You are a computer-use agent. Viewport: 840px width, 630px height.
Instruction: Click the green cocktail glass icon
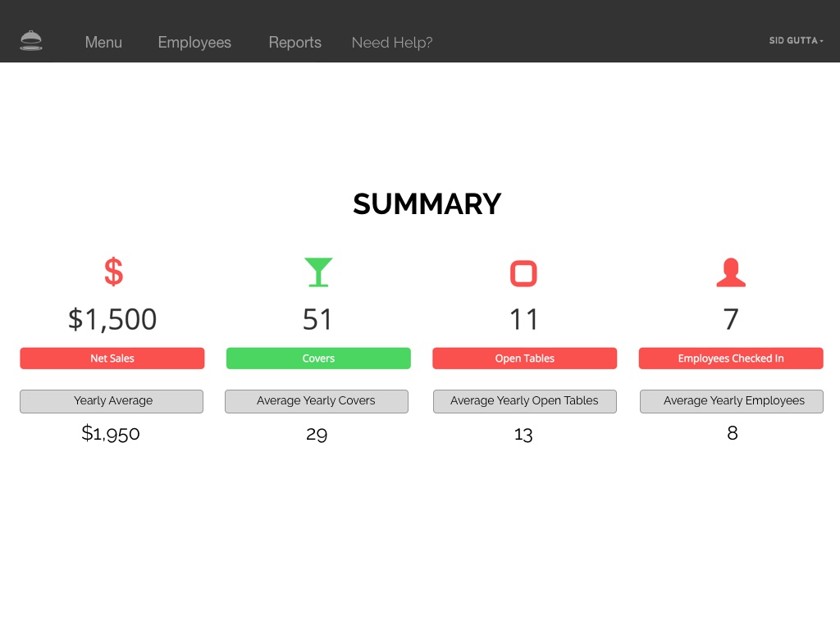pyautogui.click(x=318, y=272)
